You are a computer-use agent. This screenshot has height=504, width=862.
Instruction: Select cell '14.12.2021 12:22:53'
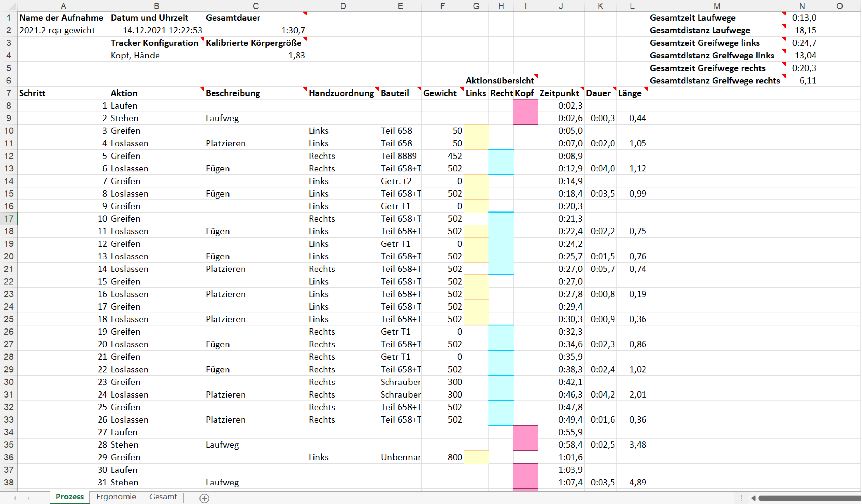156,30
